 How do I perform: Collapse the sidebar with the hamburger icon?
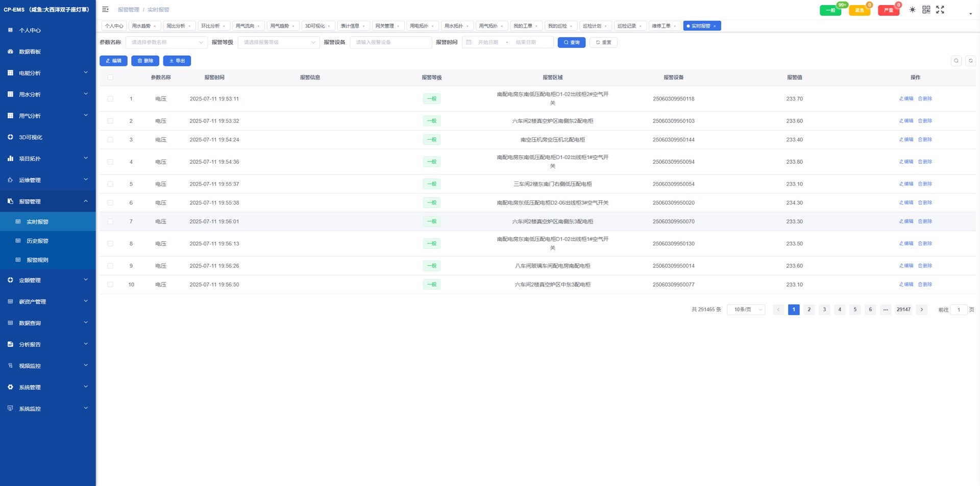coord(105,9)
